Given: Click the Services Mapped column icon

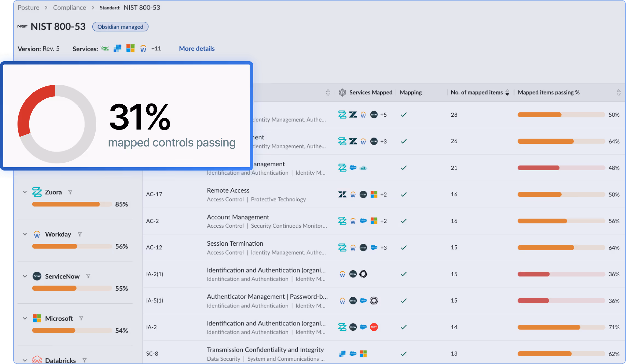Looking at the screenshot, I should pyautogui.click(x=342, y=92).
